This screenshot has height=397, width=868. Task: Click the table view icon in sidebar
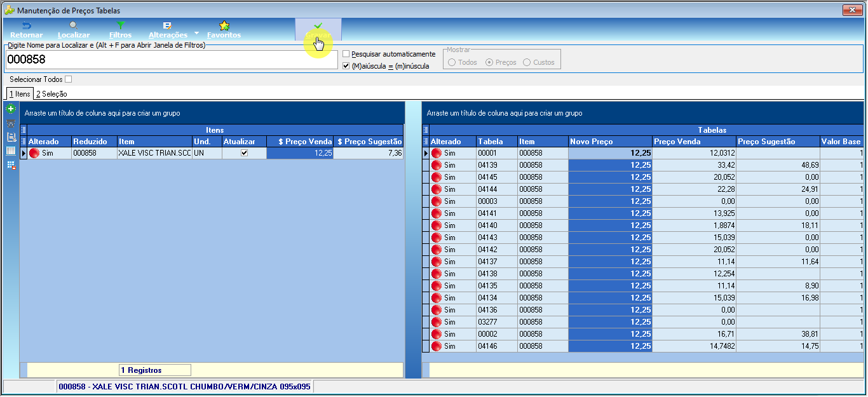(x=10, y=151)
